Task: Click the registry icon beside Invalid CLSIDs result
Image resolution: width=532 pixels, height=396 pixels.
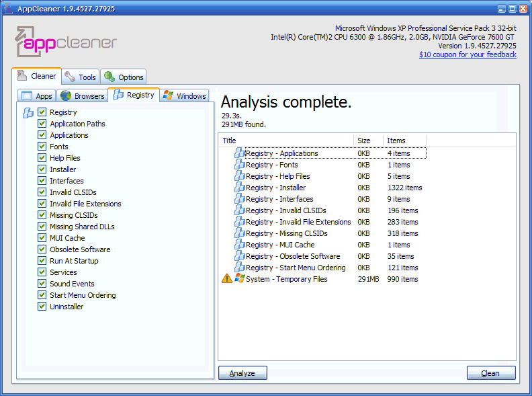Action: pyautogui.click(x=240, y=210)
